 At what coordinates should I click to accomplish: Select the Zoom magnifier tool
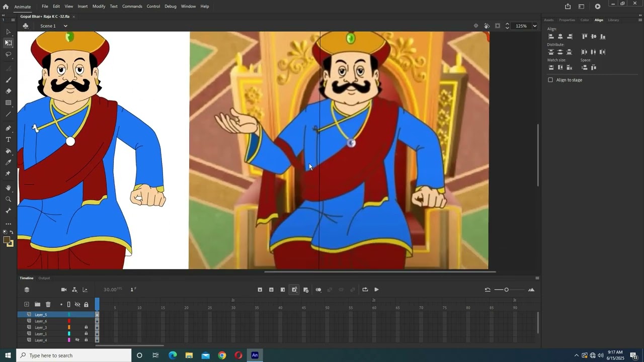tap(9, 199)
